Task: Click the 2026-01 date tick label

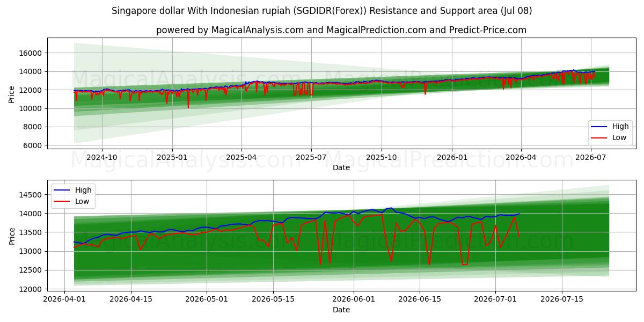Action: tap(452, 158)
